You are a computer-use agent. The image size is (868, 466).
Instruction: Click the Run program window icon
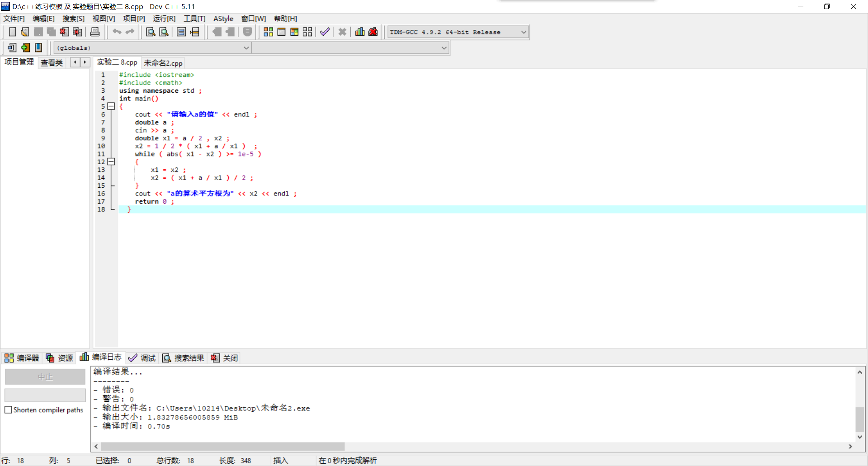pos(281,32)
